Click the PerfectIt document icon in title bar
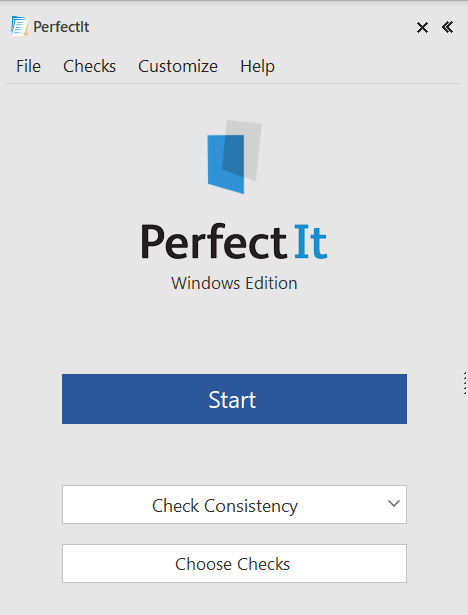 [19, 26]
